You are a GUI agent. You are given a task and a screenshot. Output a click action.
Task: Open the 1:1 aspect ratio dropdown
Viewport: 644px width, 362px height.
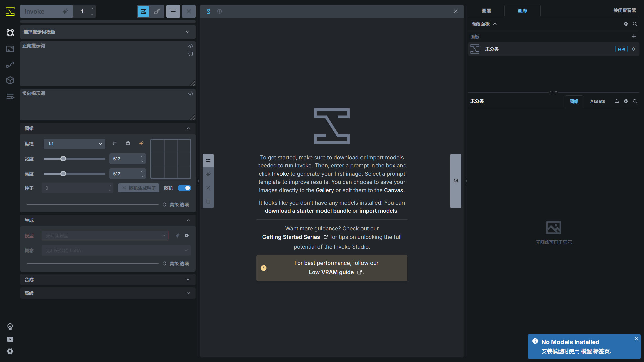[74, 144]
